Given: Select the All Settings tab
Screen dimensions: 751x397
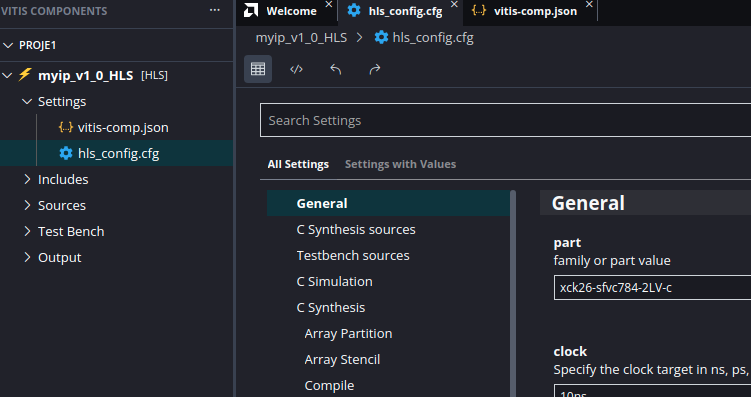Looking at the screenshot, I should [x=298, y=164].
